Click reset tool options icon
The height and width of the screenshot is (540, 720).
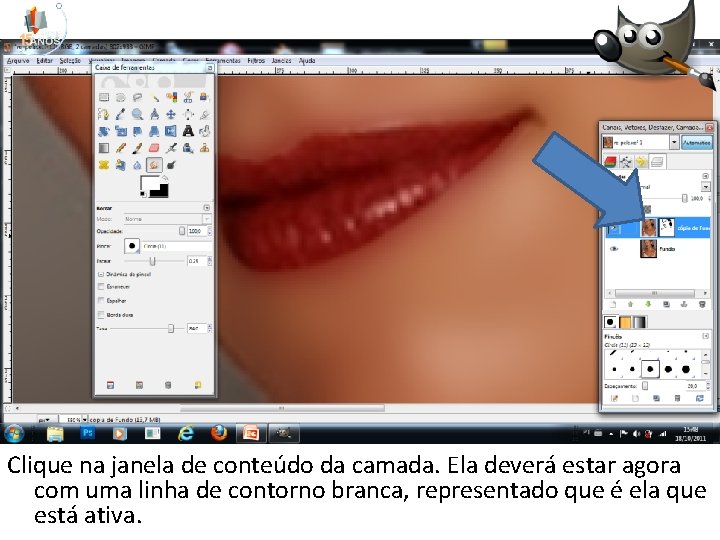tap(197, 385)
